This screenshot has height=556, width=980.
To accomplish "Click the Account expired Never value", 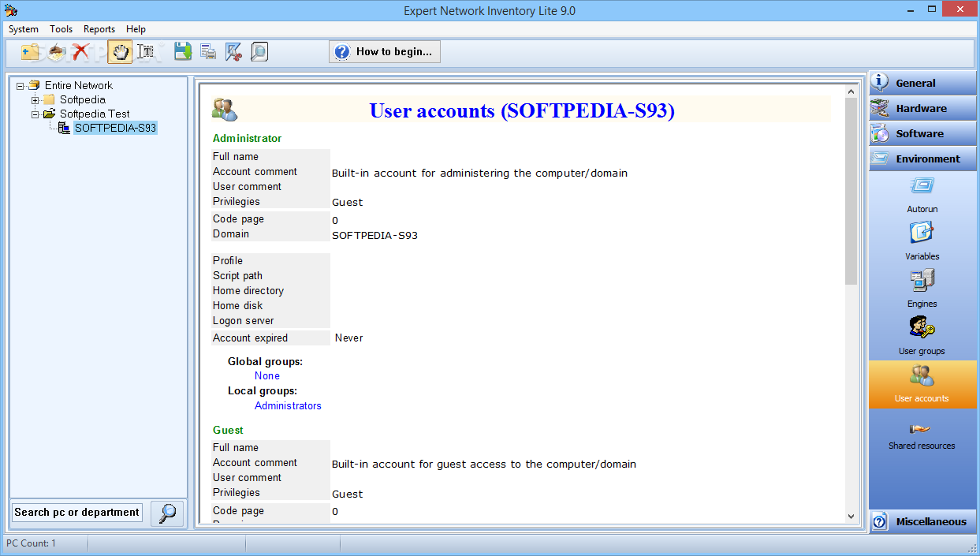I will [348, 338].
